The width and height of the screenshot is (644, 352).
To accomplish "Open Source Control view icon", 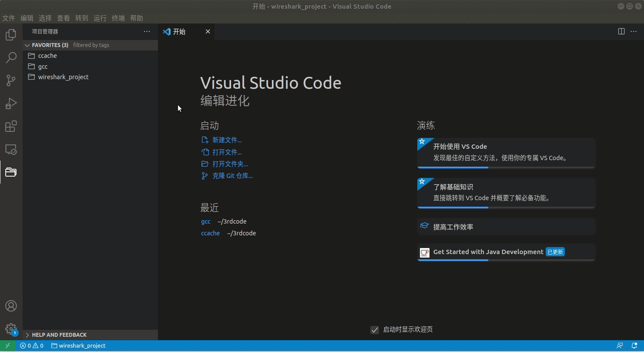I will coord(11,80).
